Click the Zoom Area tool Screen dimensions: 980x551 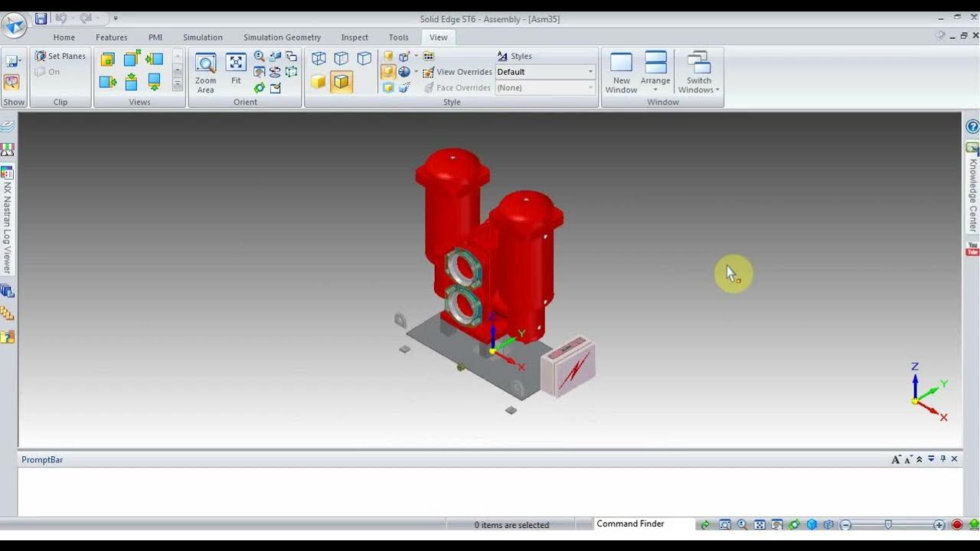pos(205,73)
